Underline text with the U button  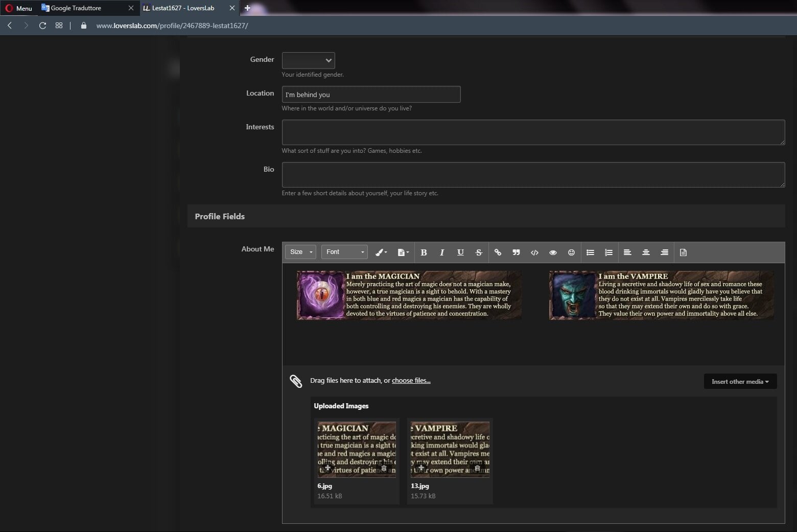(x=460, y=252)
